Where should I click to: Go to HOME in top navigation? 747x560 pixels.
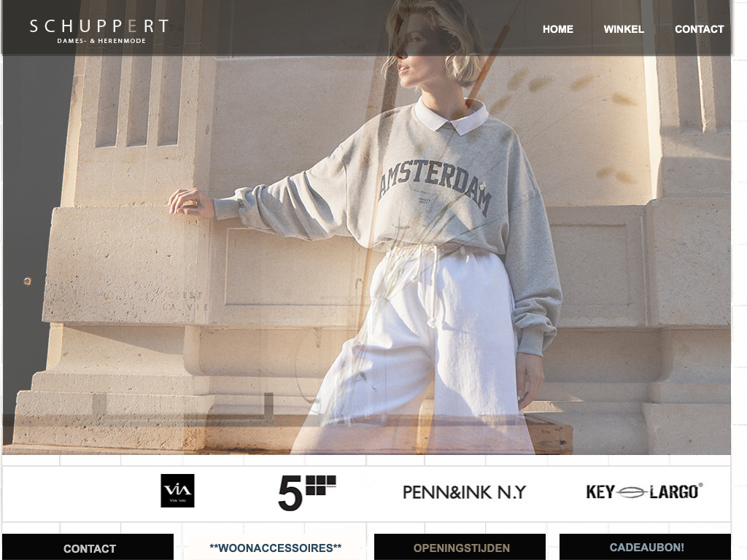[x=558, y=29]
